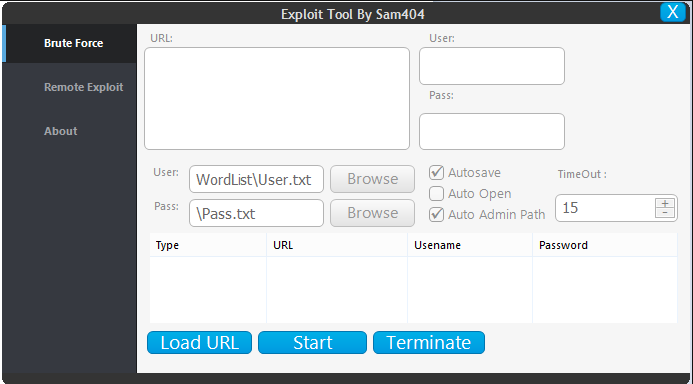This screenshot has width=693, height=384.
Task: Enable the Auto Open checkbox
Action: (x=436, y=194)
